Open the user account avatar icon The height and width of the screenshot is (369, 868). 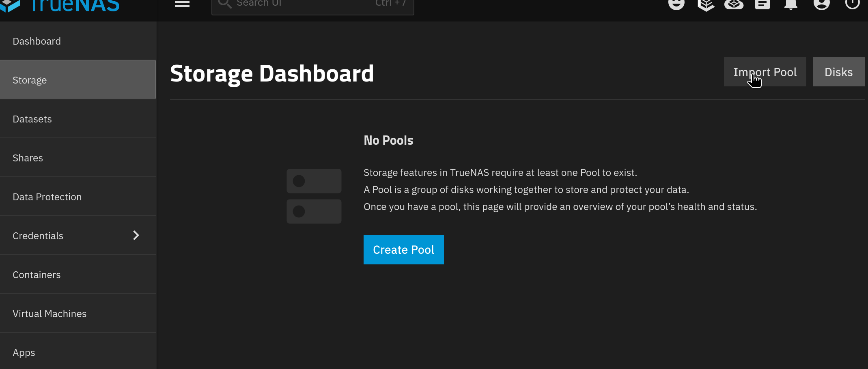click(x=822, y=4)
